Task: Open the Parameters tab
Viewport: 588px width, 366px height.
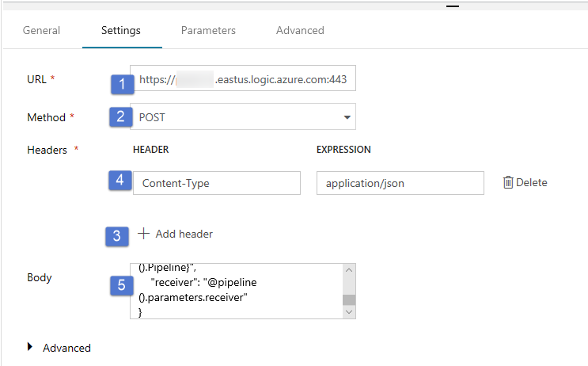Action: point(208,31)
